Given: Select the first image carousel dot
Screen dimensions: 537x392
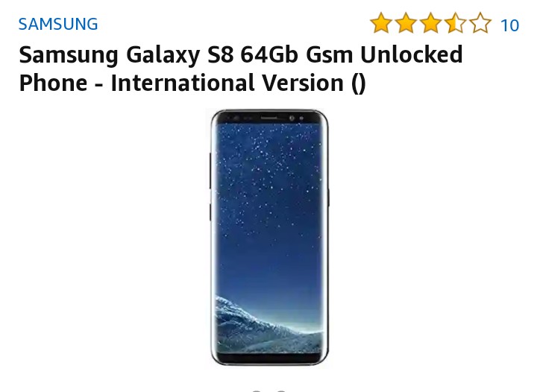Looking at the screenshot, I should pyautogui.click(x=256, y=391).
